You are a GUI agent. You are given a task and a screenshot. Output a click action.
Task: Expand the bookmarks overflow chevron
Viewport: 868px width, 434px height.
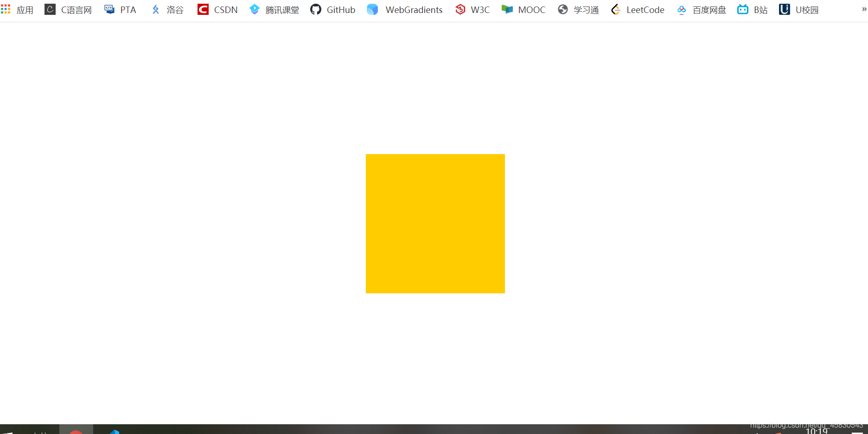point(864,9)
